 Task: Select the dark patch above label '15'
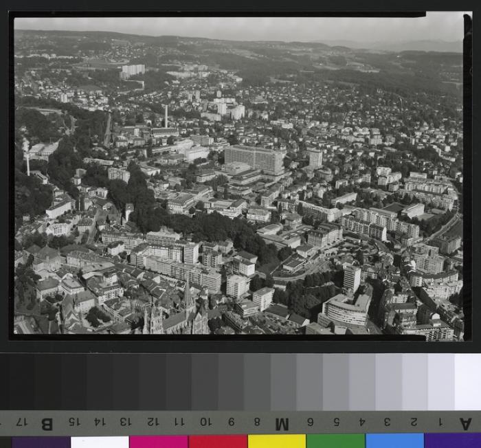coord(73,382)
